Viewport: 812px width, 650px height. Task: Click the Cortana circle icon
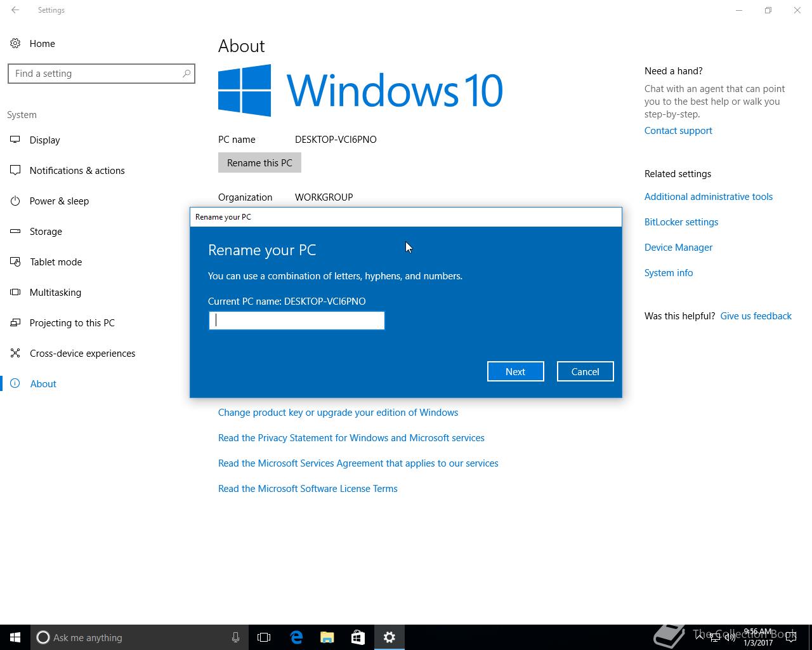[43, 637]
